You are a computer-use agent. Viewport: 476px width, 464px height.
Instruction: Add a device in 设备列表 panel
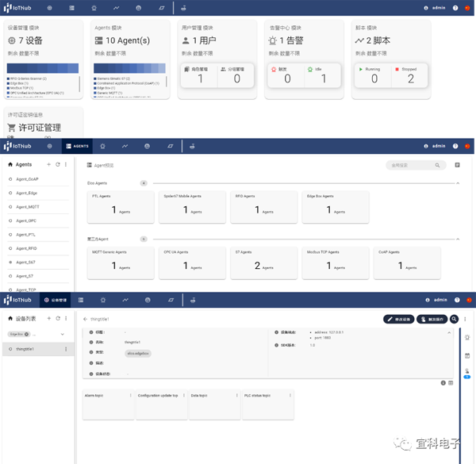[49, 319]
